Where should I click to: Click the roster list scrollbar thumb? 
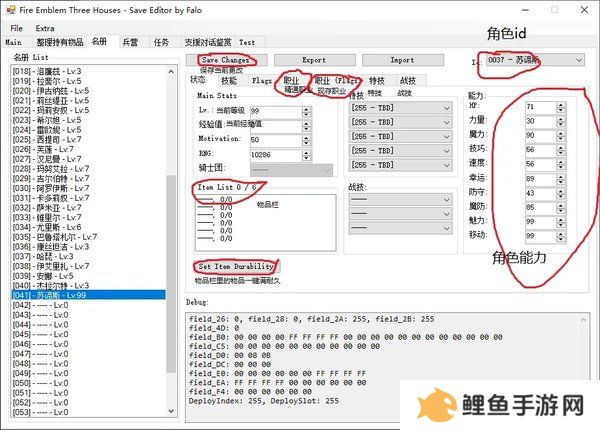pos(171,274)
